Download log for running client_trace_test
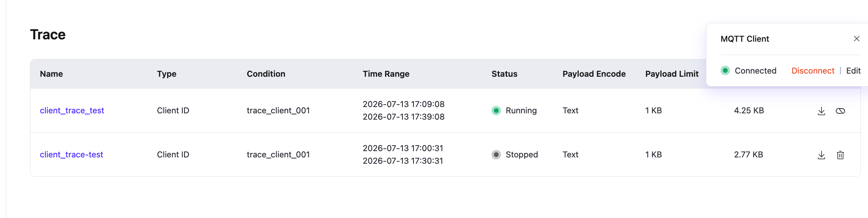This screenshot has height=218, width=868. click(x=821, y=111)
